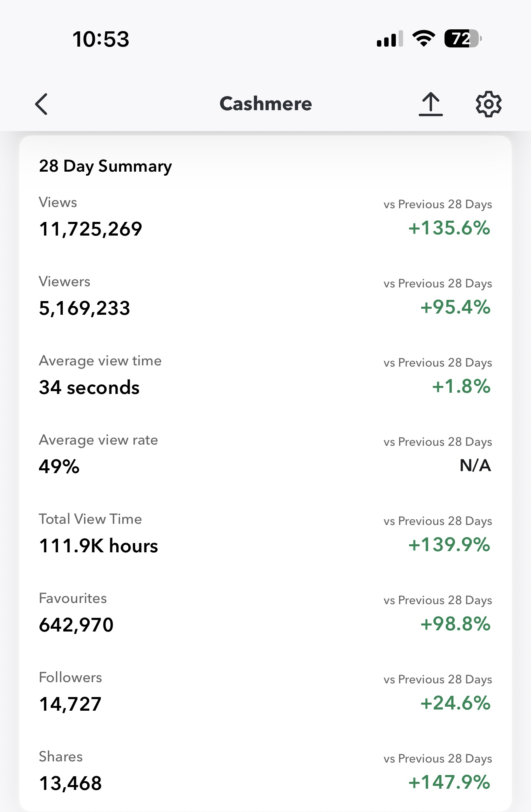Tap the Followers count 14,727

(x=70, y=704)
